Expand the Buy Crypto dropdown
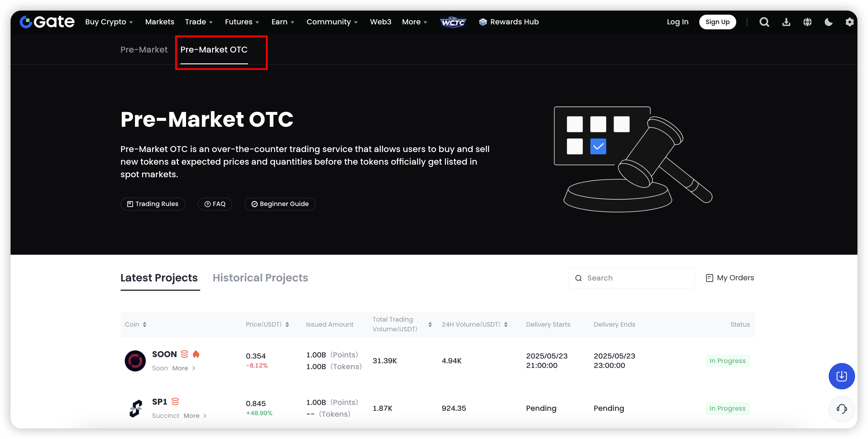868x439 pixels. (x=109, y=22)
